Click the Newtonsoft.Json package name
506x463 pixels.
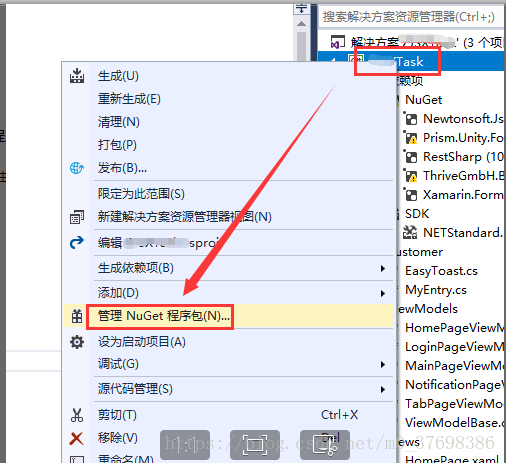click(x=463, y=119)
